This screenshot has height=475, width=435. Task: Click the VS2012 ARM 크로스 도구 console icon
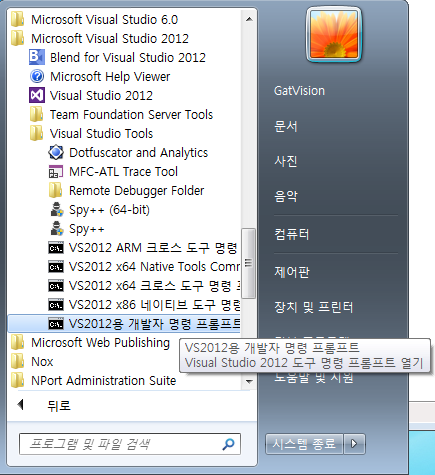[x=56, y=248]
